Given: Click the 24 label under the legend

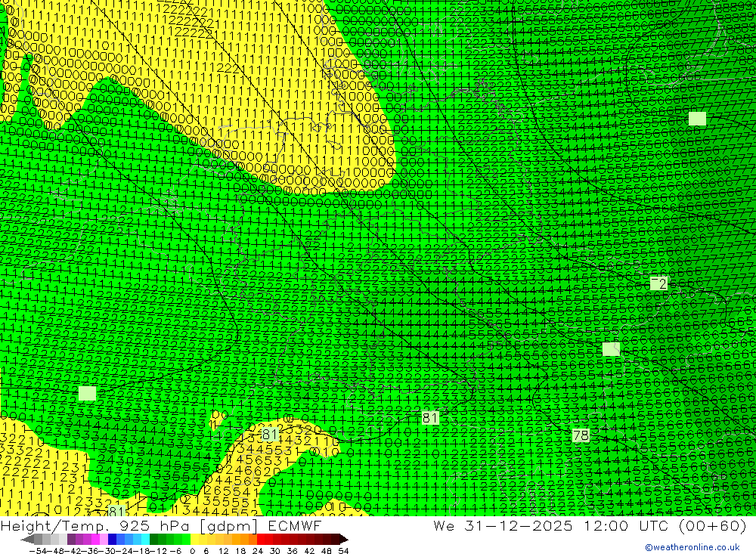Looking at the screenshot, I should click(258, 550).
